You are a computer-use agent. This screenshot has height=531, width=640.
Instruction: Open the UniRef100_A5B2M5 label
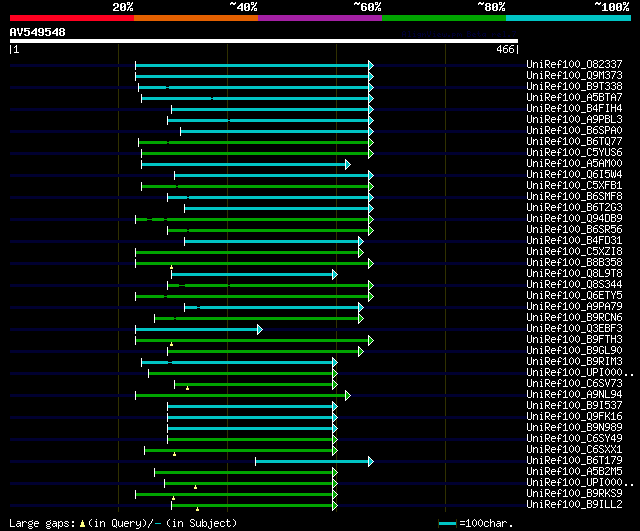click(574, 472)
